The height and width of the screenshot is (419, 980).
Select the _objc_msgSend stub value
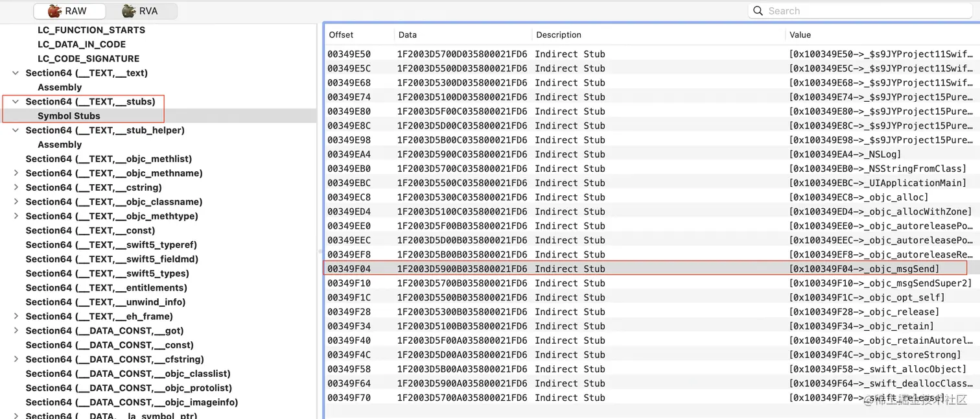[x=864, y=269]
